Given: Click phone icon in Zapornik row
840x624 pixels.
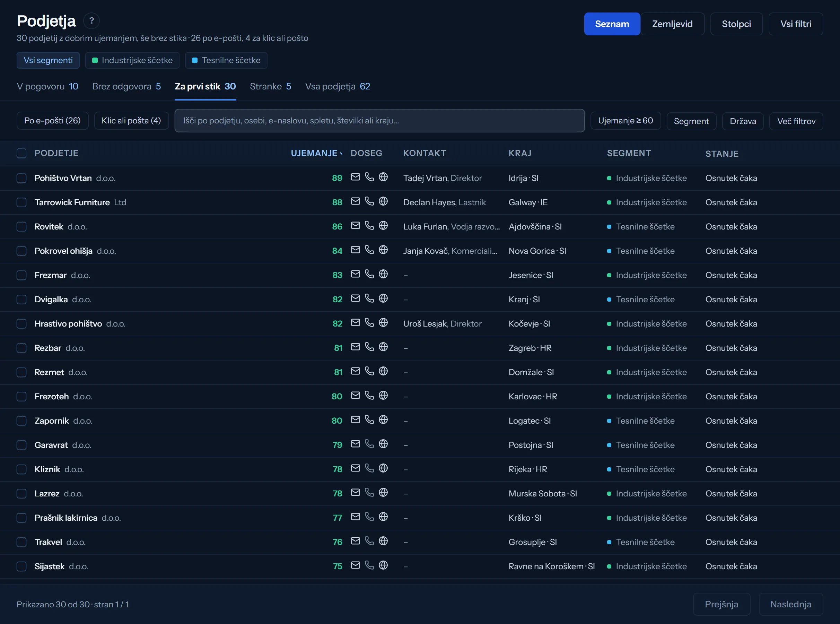Looking at the screenshot, I should click(x=369, y=420).
